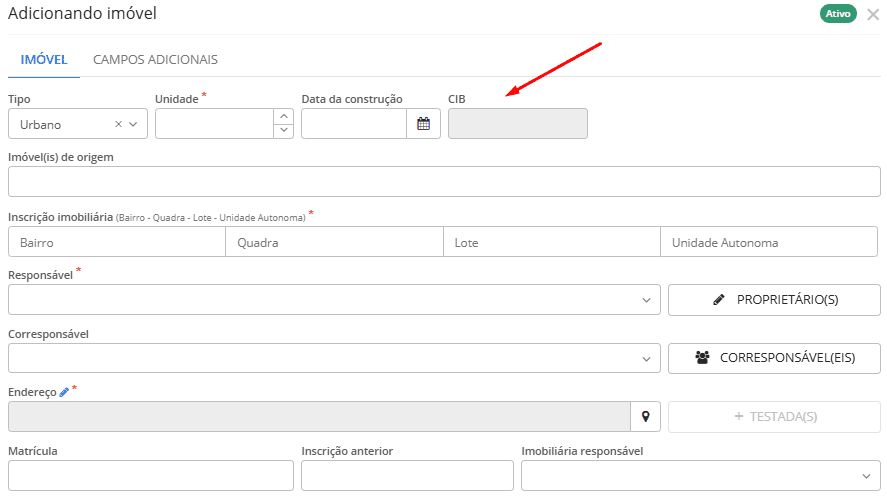The image size is (887, 496).
Task: Open the Responsável dropdown list
Action: tap(646, 300)
